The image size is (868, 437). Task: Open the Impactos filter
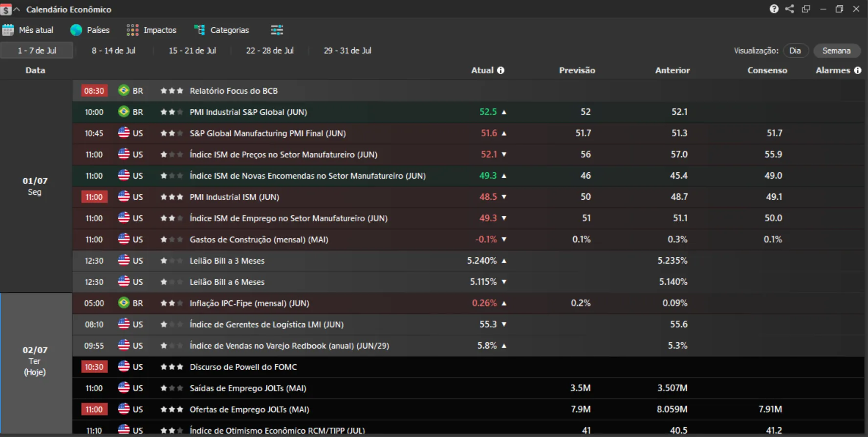pos(152,30)
